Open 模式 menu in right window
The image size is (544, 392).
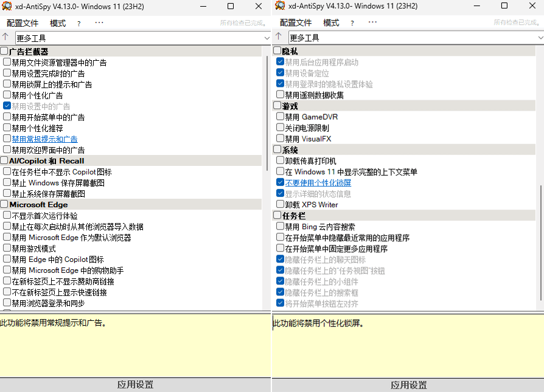[331, 22]
